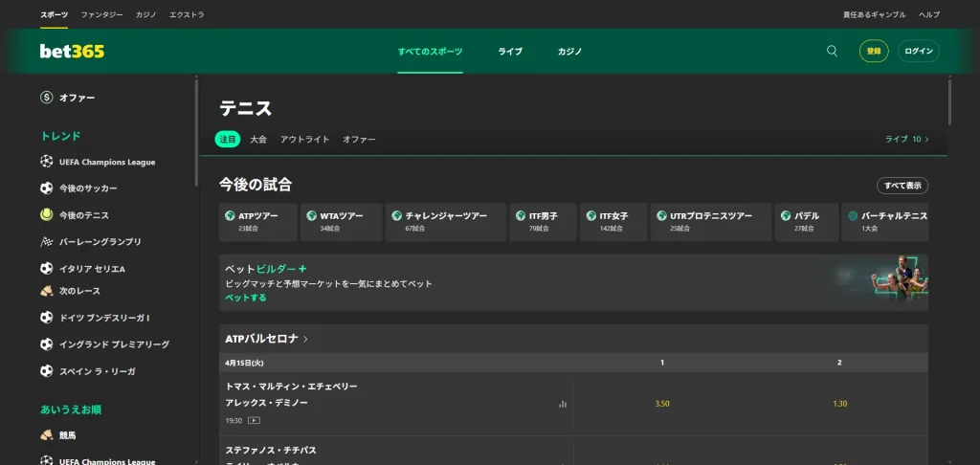Image resolution: width=980 pixels, height=465 pixels.
Task: Click the ログイン button
Action: (x=918, y=52)
